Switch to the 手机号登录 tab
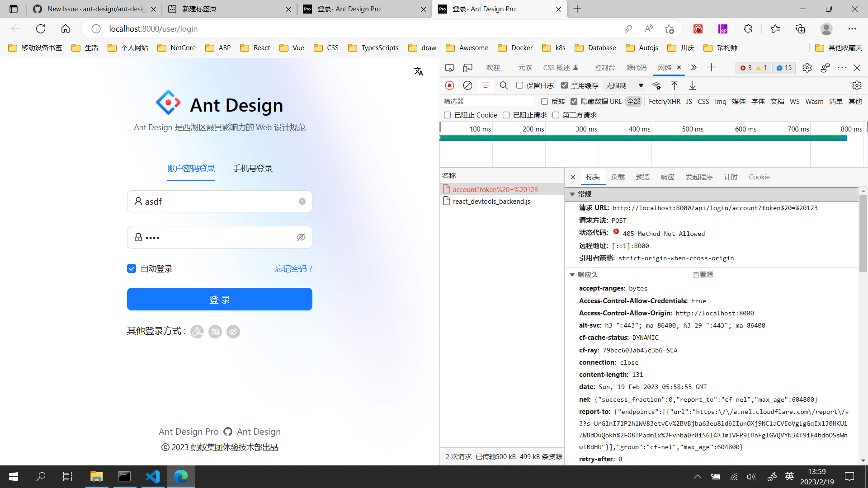 pyautogui.click(x=252, y=168)
